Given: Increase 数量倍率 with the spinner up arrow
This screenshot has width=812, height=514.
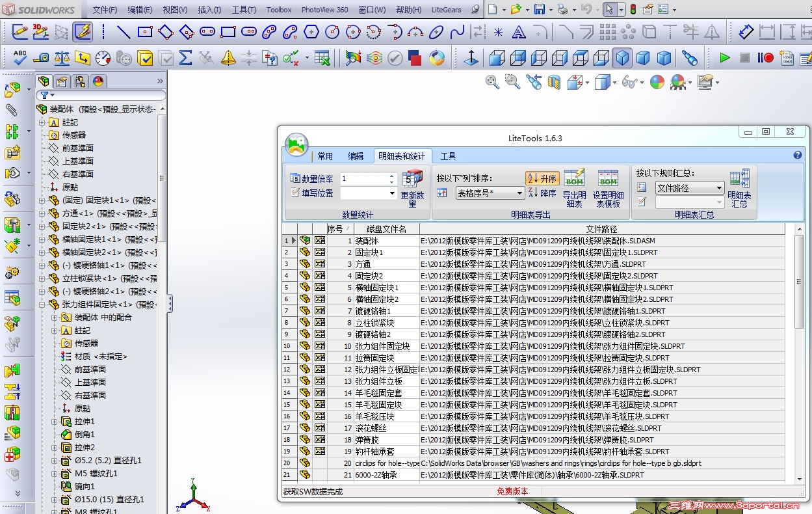Looking at the screenshot, I should [x=392, y=176].
